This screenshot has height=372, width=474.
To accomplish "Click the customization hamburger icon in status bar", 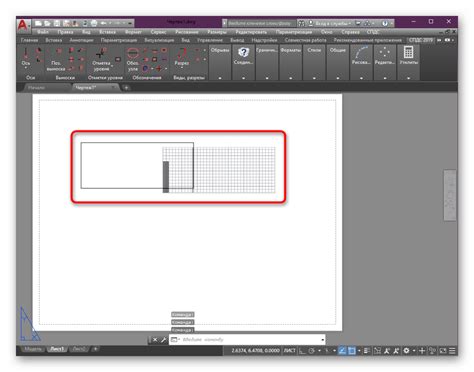I will click(452, 351).
